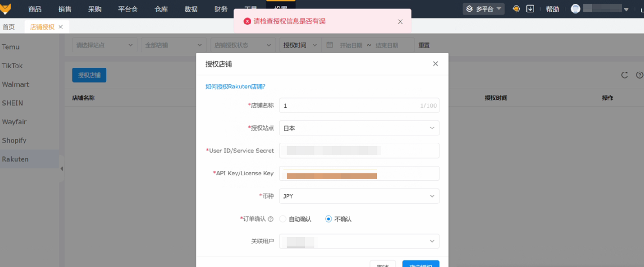644x267 pixels.
Task: Click the 操作 column header
Action: (608, 98)
